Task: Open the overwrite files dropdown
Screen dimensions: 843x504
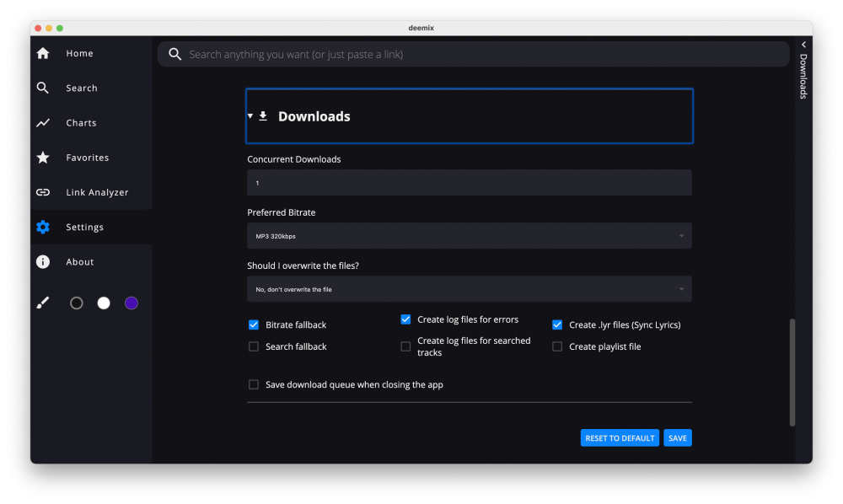Action: [469, 289]
